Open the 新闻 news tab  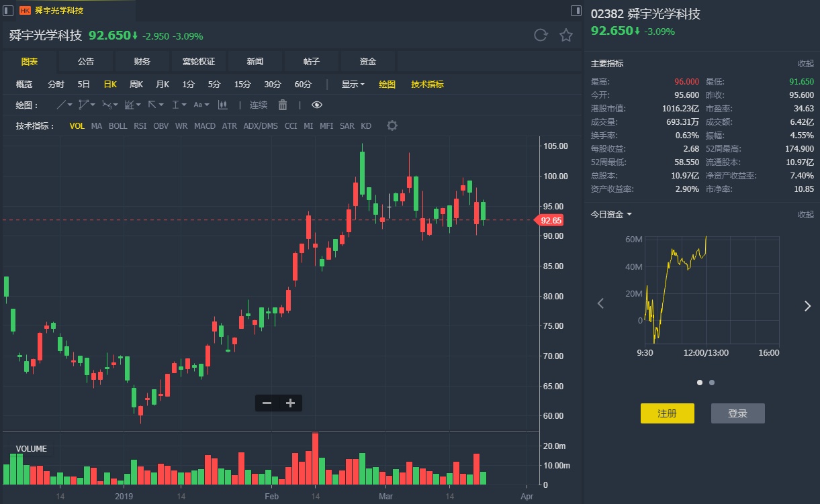[x=255, y=62]
